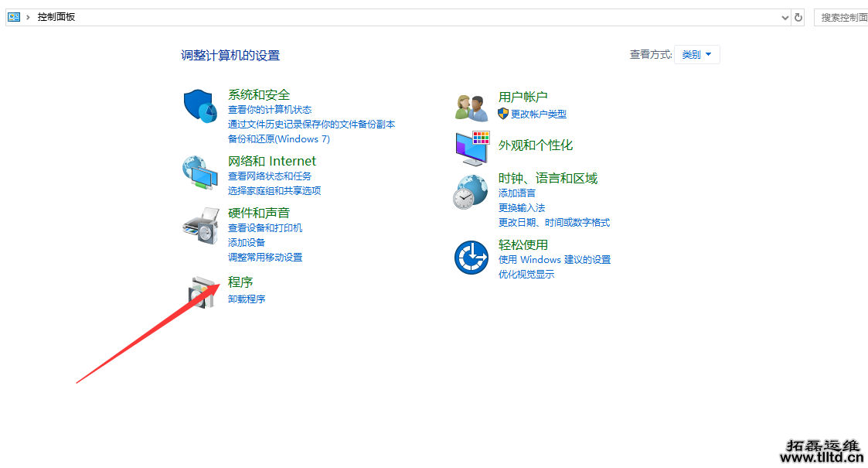Image resolution: width=868 pixels, height=468 pixels.
Task: Select 添加语言
Action: coord(518,193)
